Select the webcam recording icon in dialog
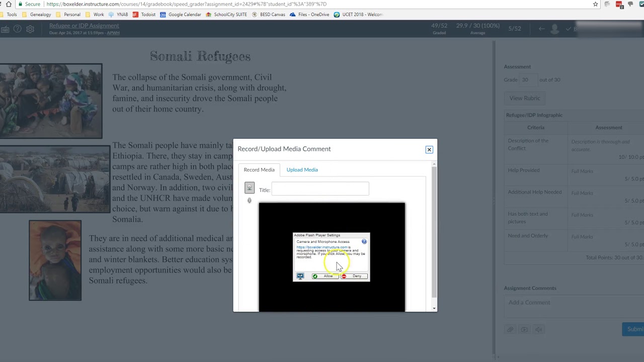 pyautogui.click(x=250, y=189)
